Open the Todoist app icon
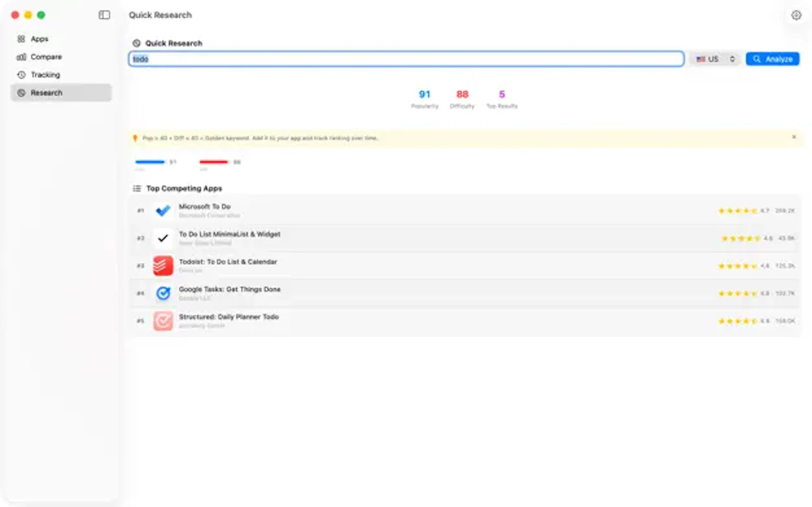The image size is (812, 507). click(x=163, y=265)
